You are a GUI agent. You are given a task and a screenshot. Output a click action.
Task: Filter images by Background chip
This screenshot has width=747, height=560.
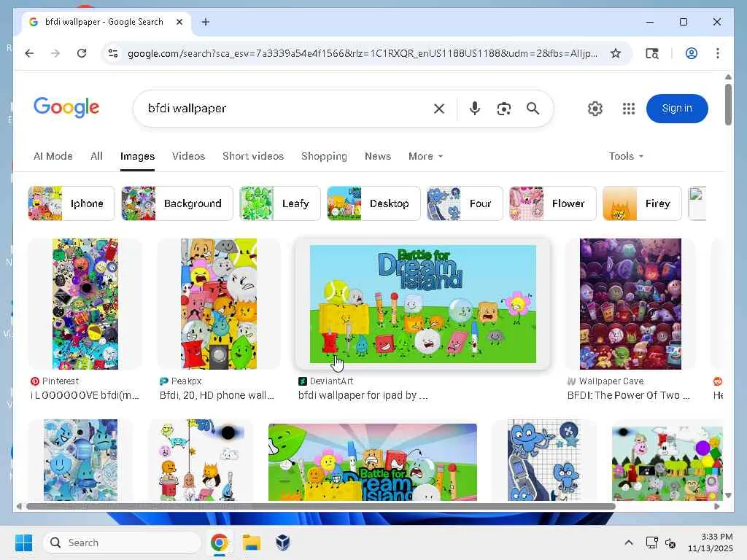177,203
